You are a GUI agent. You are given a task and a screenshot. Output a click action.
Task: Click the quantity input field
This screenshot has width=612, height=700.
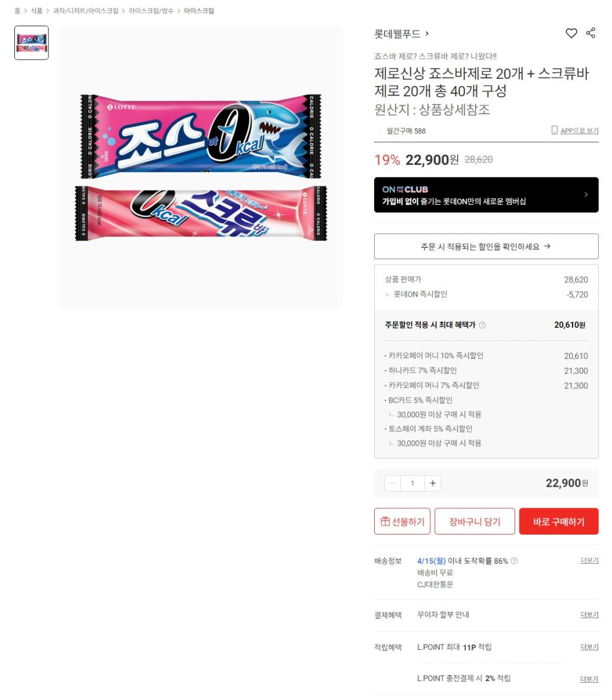coord(412,483)
